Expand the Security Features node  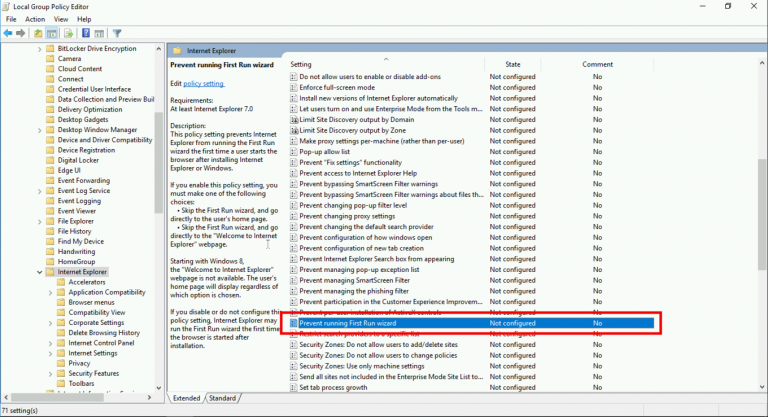pyautogui.click(x=50, y=374)
